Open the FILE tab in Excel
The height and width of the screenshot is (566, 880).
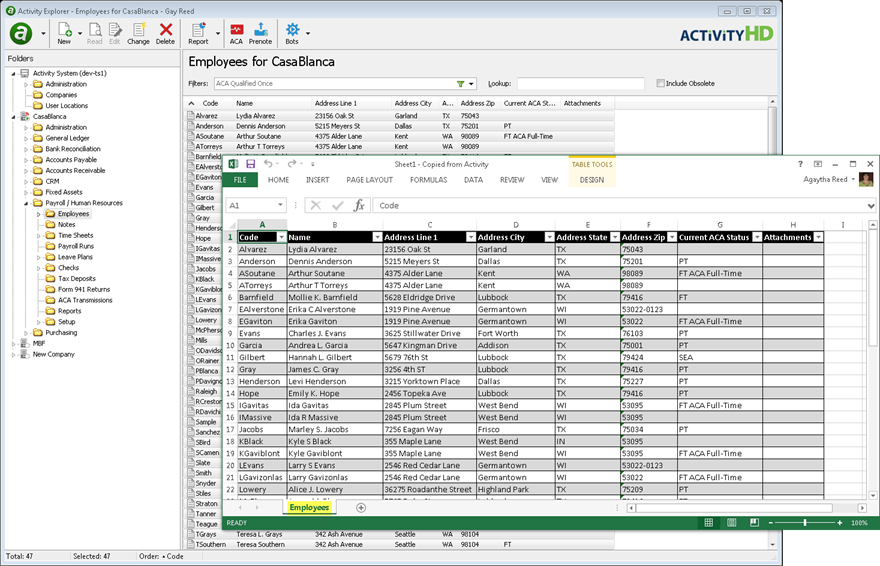(240, 180)
